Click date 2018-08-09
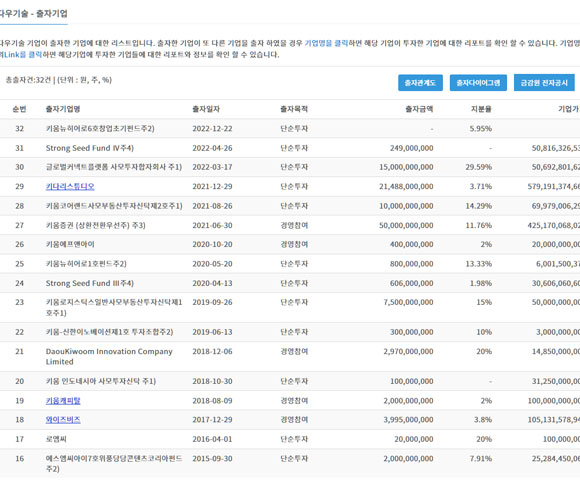 click(212, 400)
